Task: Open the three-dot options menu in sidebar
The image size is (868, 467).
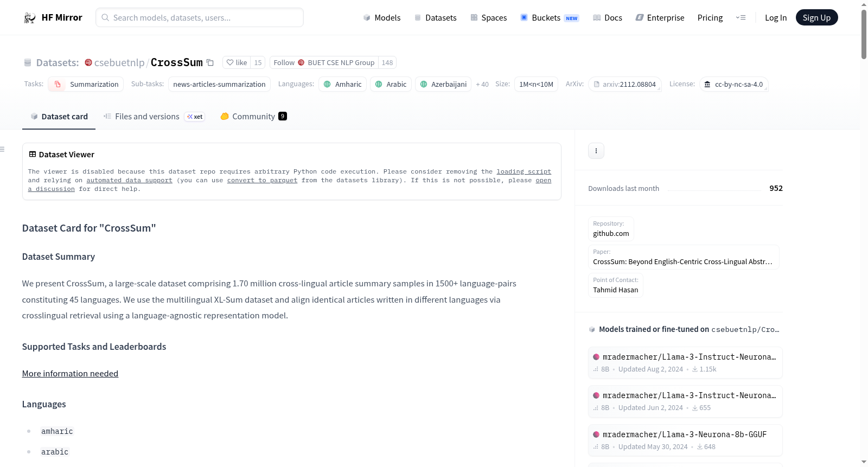Action: click(x=596, y=151)
